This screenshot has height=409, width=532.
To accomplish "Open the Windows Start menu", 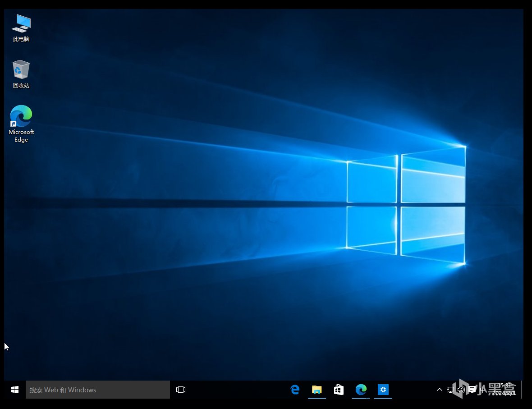I will (x=14, y=390).
